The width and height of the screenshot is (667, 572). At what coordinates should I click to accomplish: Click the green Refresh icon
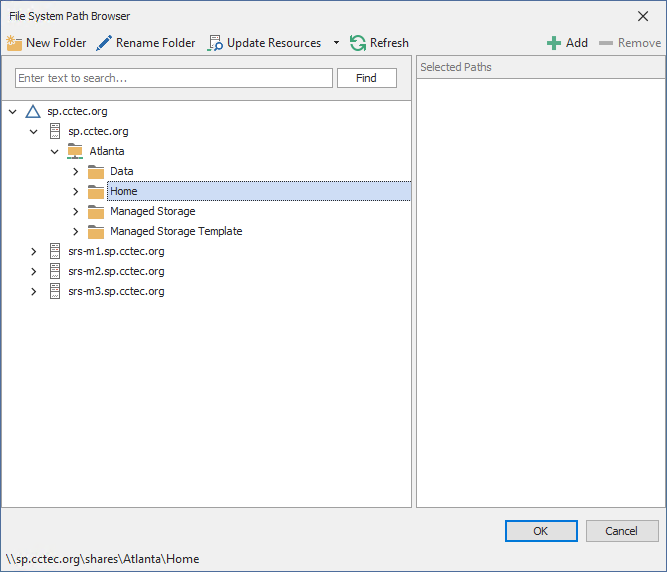click(x=358, y=43)
